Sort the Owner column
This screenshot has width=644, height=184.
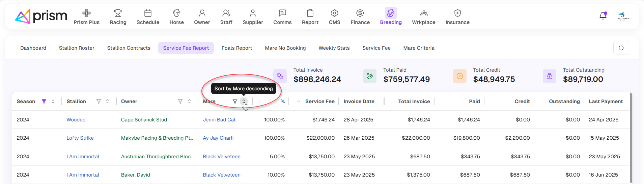190,101
